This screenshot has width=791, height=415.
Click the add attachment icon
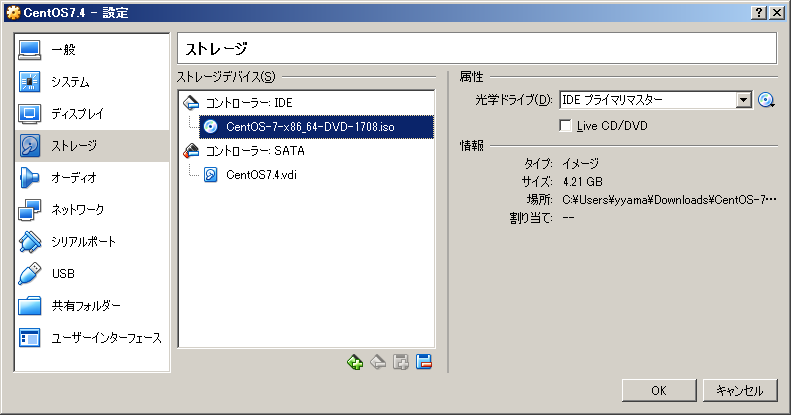tap(401, 362)
